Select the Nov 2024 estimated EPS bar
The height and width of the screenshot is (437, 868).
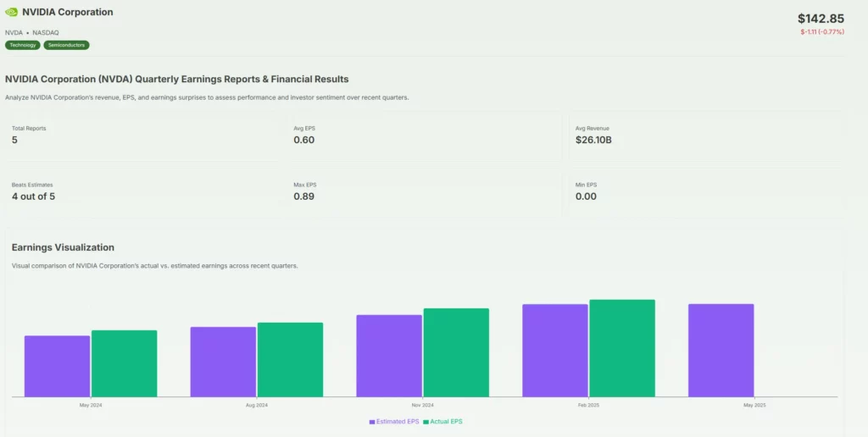click(x=389, y=356)
